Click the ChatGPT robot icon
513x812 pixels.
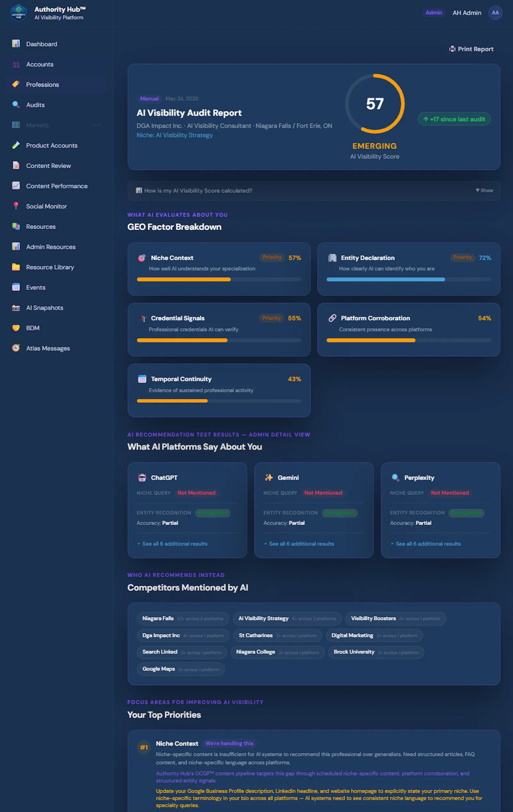tap(142, 478)
